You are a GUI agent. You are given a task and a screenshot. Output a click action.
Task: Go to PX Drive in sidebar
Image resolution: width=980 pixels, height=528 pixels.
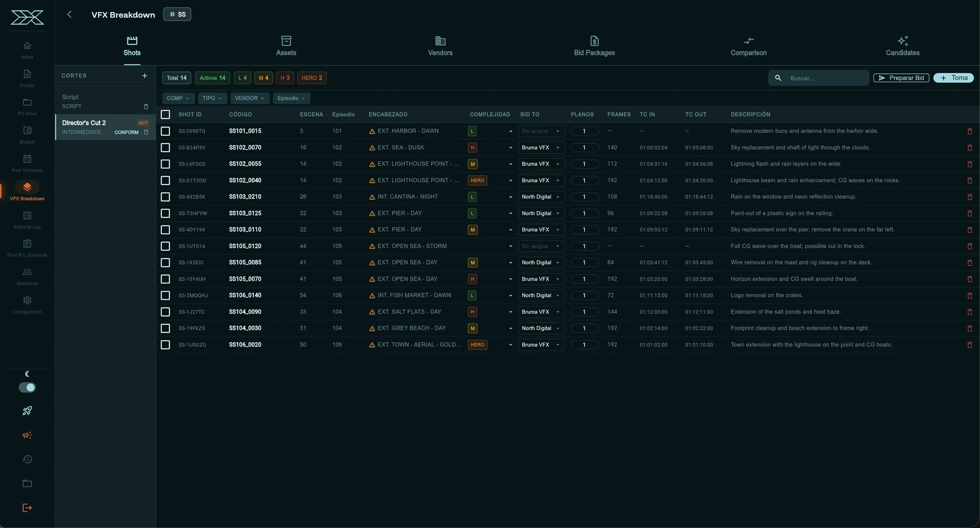(x=27, y=107)
